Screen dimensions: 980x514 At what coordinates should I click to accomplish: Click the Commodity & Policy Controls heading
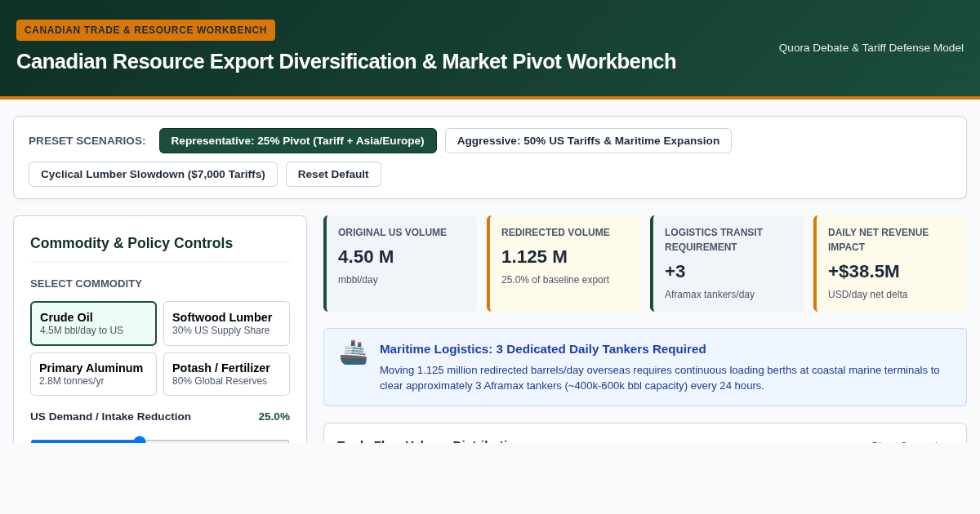(131, 243)
